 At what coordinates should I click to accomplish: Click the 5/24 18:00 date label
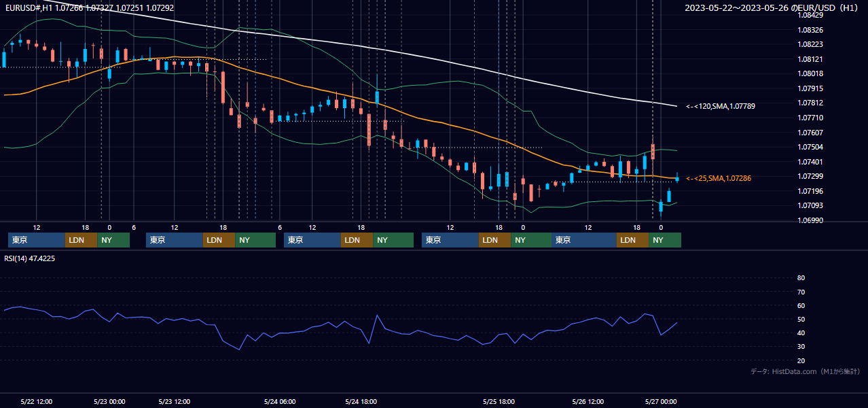point(361,401)
